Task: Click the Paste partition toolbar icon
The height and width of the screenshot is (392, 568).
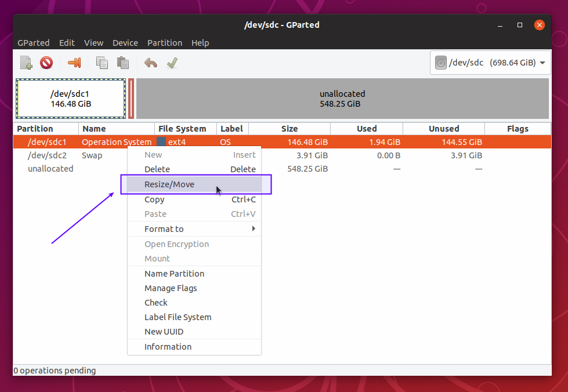Action: (x=122, y=63)
